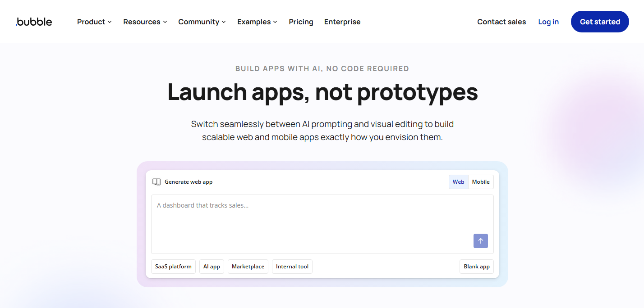The image size is (644, 308).
Task: Click the Generate web app icon
Action: click(156, 182)
